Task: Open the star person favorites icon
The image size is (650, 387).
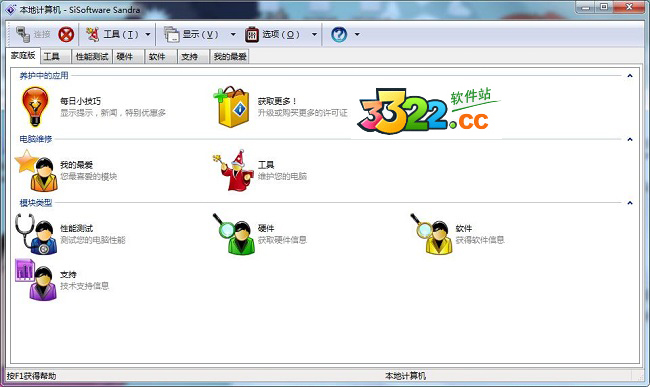Action: (36, 171)
